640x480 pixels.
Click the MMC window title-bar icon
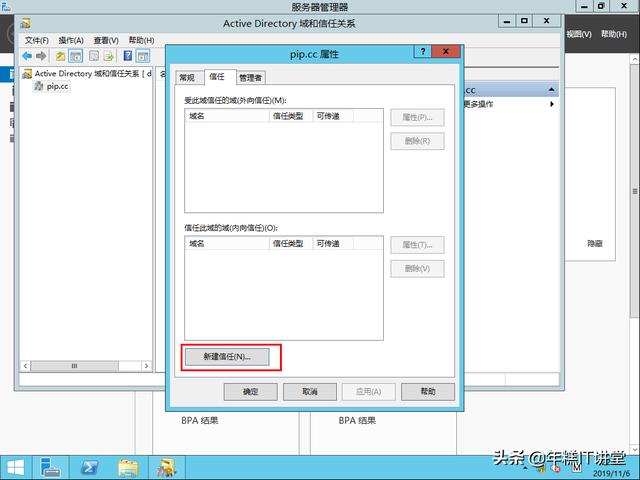coord(26,24)
